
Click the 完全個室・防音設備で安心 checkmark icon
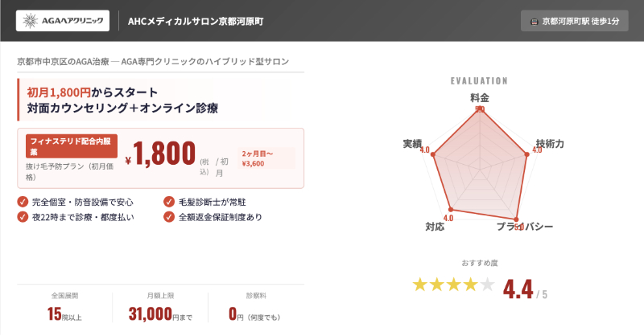coord(22,202)
